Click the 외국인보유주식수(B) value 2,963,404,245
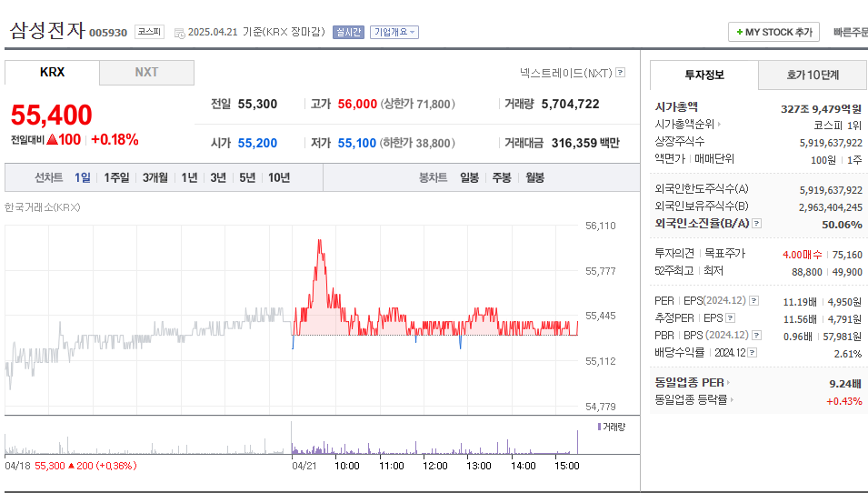Image resolution: width=868 pixels, height=493 pixels. [x=831, y=207]
